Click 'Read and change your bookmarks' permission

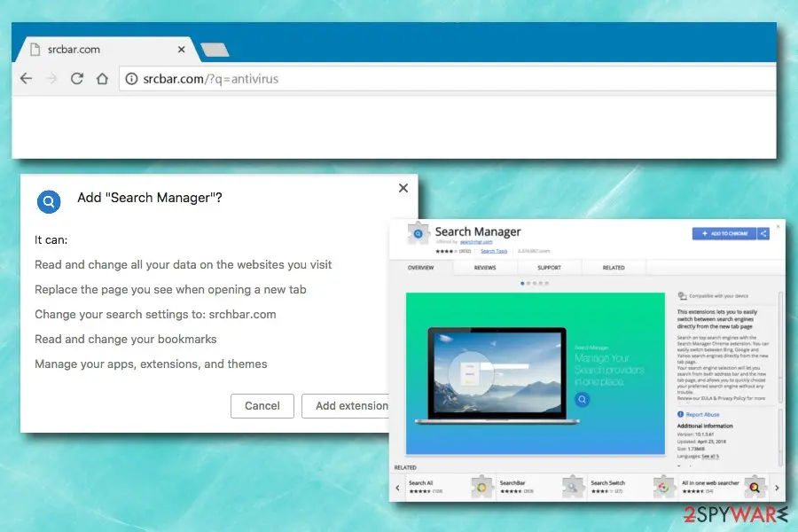pyautogui.click(x=126, y=339)
